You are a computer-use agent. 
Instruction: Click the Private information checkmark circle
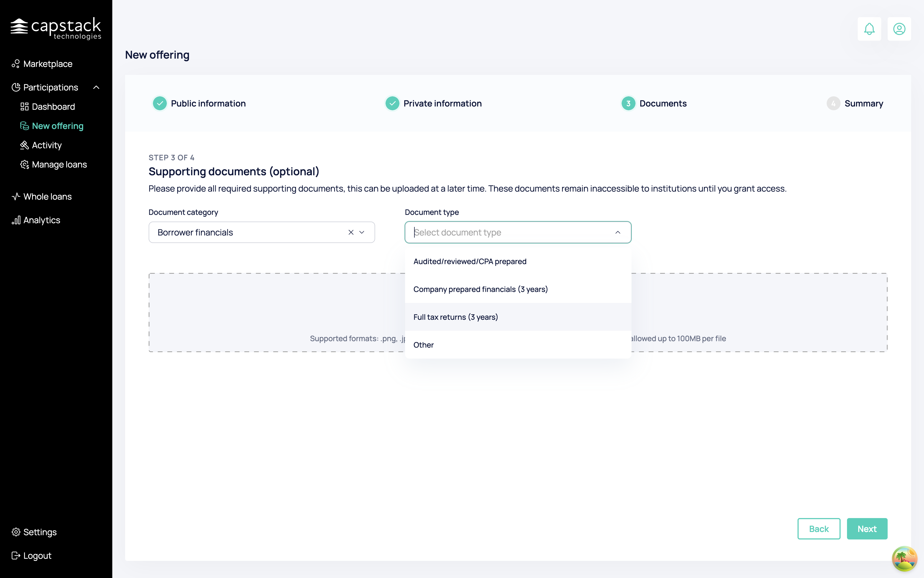pyautogui.click(x=392, y=103)
